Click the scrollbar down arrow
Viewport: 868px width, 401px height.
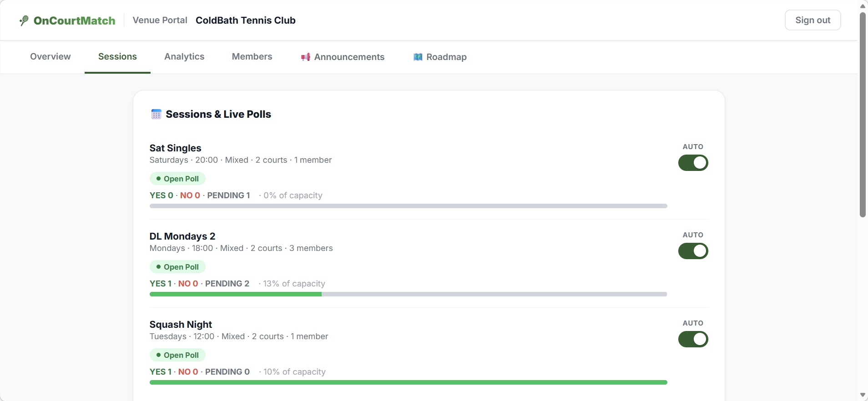tap(863, 395)
